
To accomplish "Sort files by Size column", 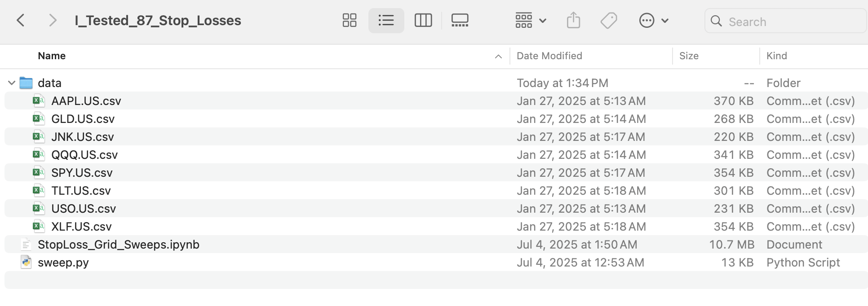I will tap(689, 56).
